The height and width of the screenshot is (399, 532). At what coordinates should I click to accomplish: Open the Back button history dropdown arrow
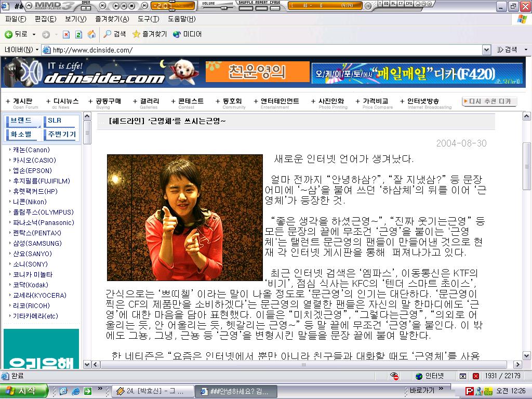tap(34, 34)
